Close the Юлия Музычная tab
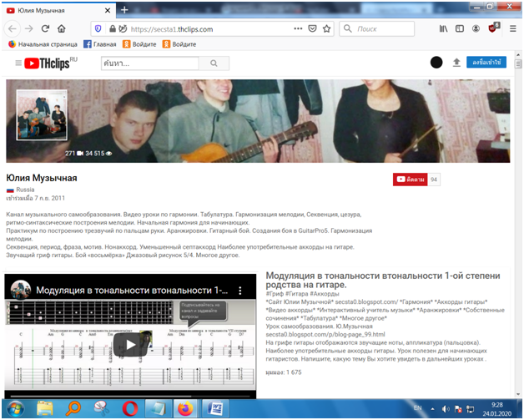524x420 pixels. [108, 11]
